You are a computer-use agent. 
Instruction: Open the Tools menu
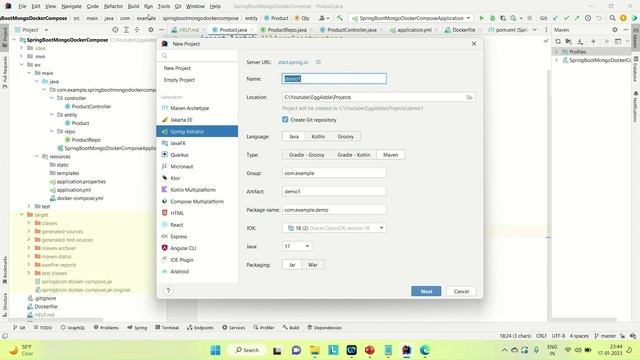coord(164,6)
